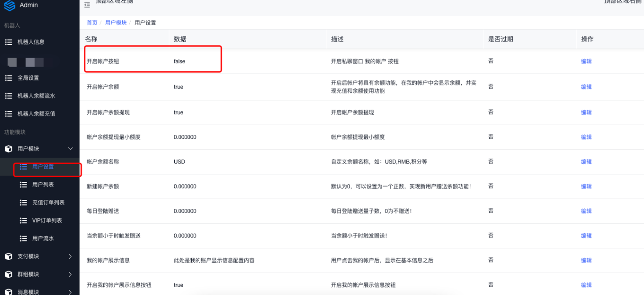This screenshot has height=295, width=644.
Task: Open 充值订单列表 menu item
Action: (48, 203)
